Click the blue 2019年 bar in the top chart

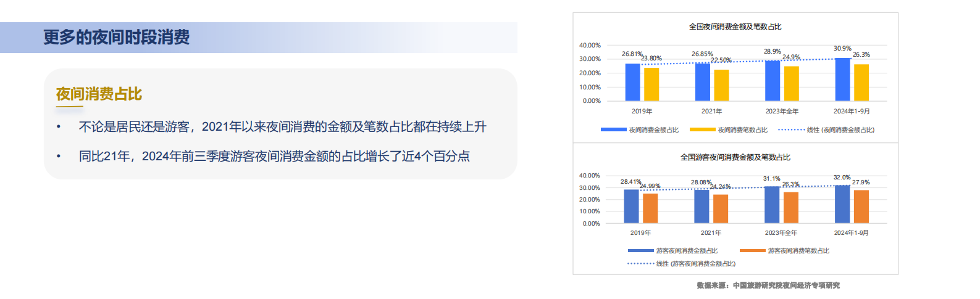click(632, 82)
